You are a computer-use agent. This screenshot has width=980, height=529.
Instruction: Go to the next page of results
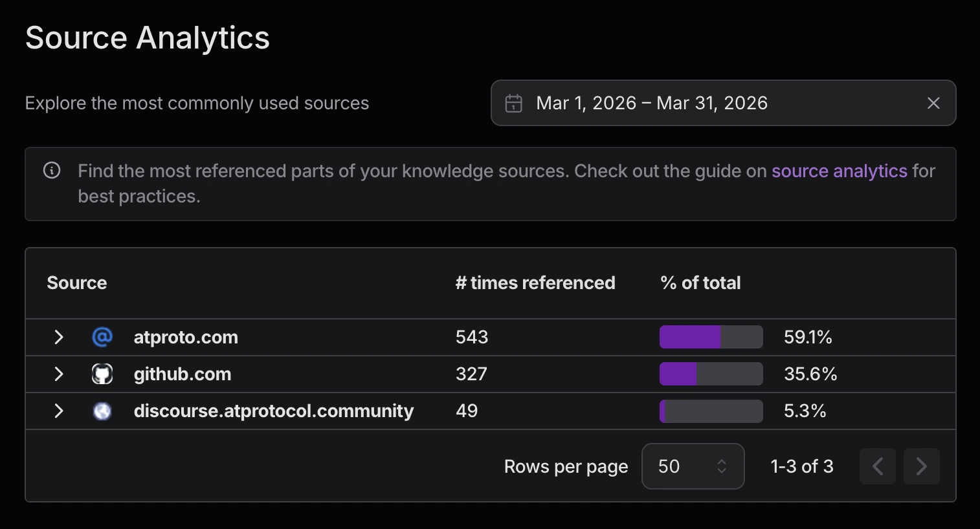tap(921, 466)
